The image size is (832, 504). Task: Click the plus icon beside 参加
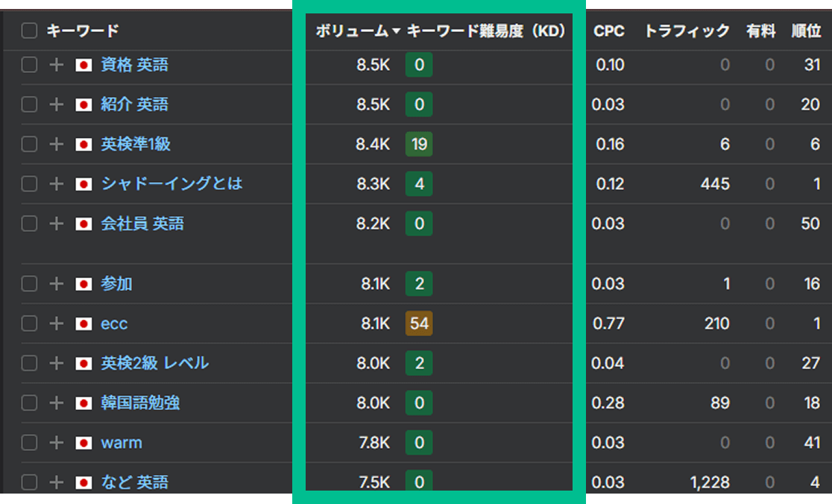56,284
